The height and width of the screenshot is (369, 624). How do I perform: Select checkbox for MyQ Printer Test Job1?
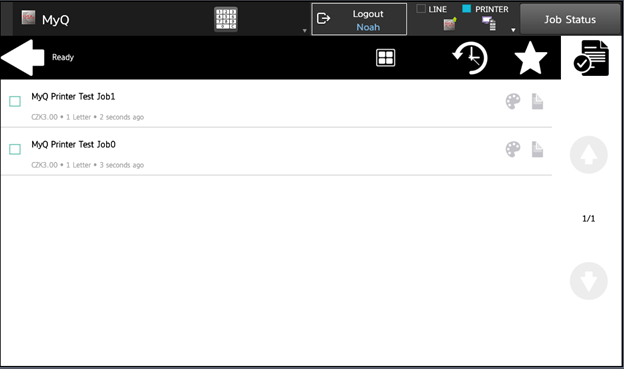(x=15, y=102)
